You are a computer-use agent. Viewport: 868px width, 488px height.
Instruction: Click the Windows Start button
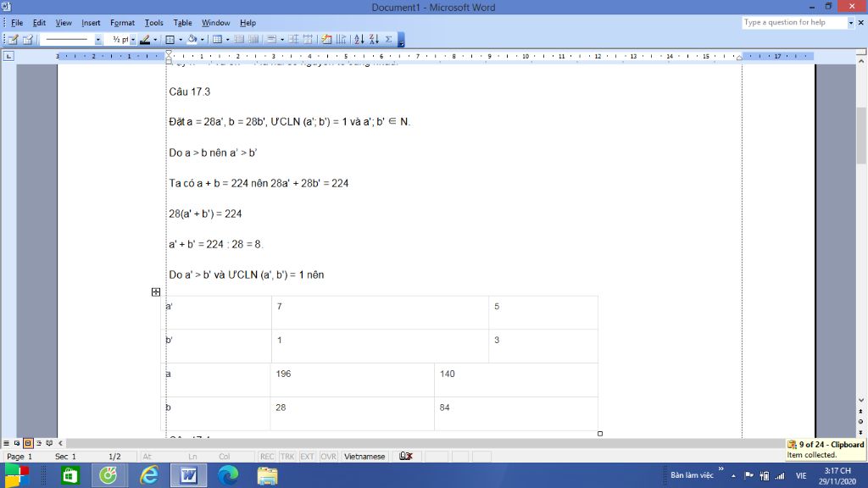coord(17,475)
